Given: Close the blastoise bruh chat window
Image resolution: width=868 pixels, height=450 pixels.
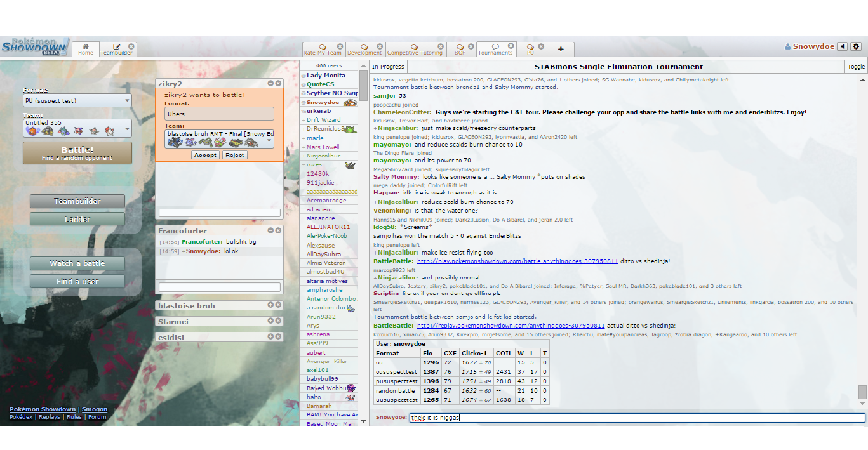Looking at the screenshot, I should pos(278,305).
